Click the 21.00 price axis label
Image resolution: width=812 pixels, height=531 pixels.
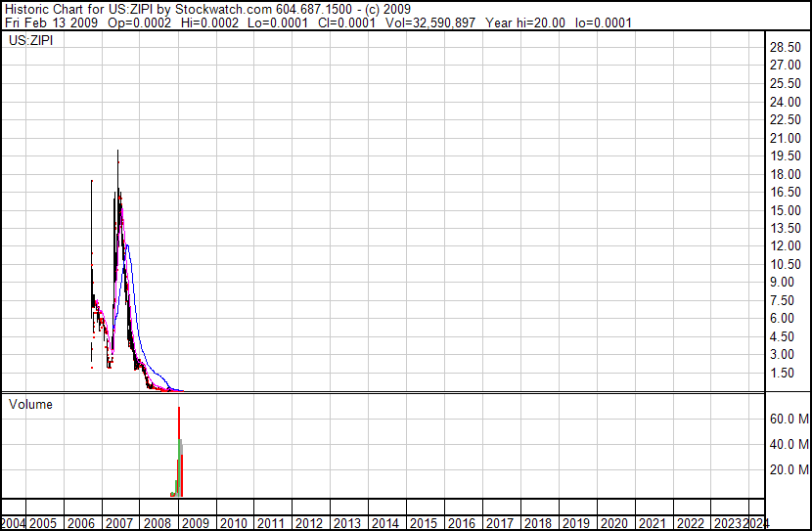tap(786, 138)
